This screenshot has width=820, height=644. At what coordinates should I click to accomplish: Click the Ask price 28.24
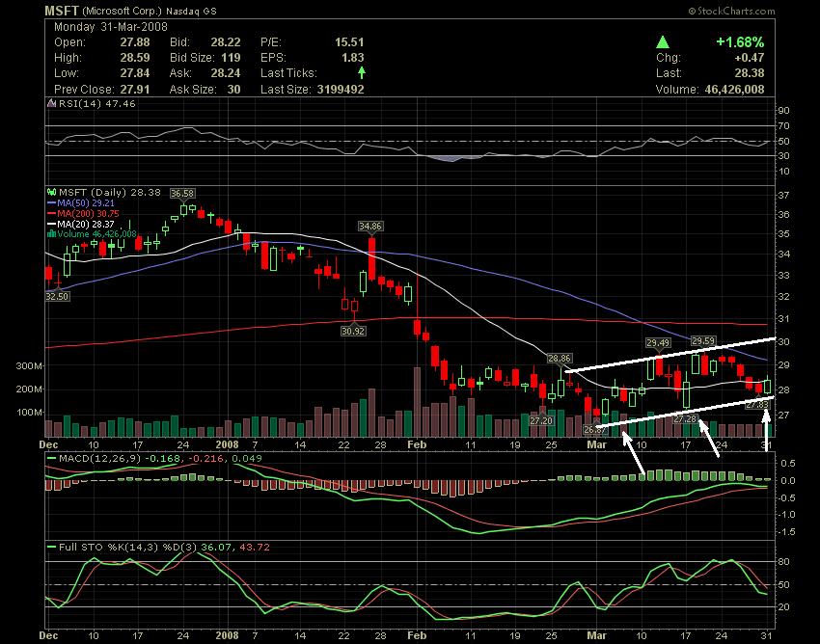click(x=226, y=73)
